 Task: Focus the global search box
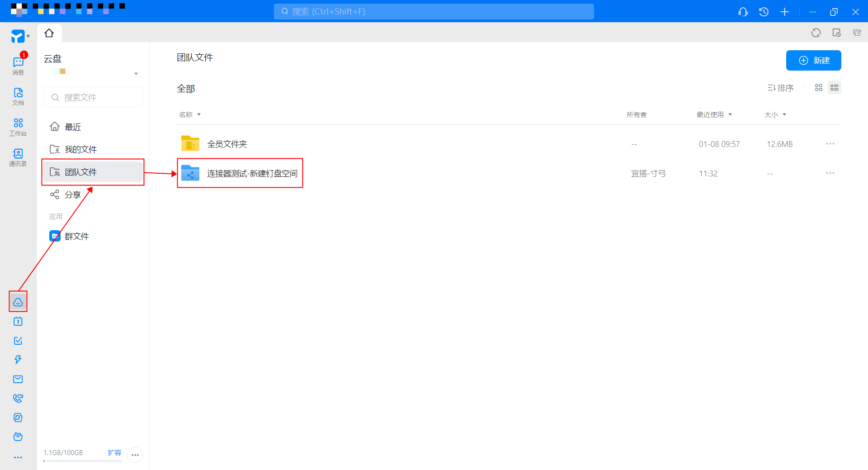[434, 11]
